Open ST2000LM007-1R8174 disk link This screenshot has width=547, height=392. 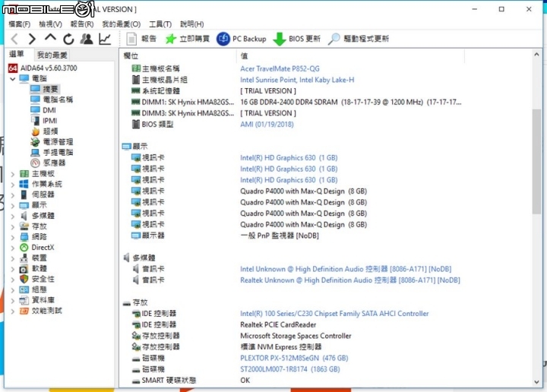[x=290, y=369]
